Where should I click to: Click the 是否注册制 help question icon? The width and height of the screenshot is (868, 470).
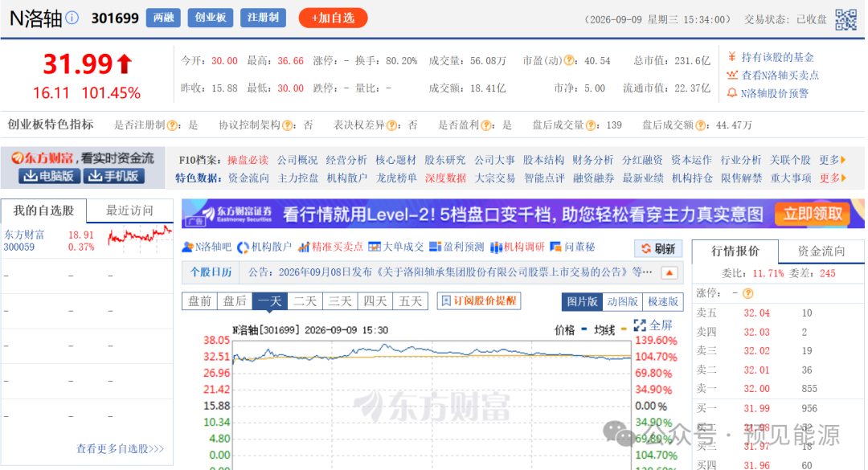[172, 125]
